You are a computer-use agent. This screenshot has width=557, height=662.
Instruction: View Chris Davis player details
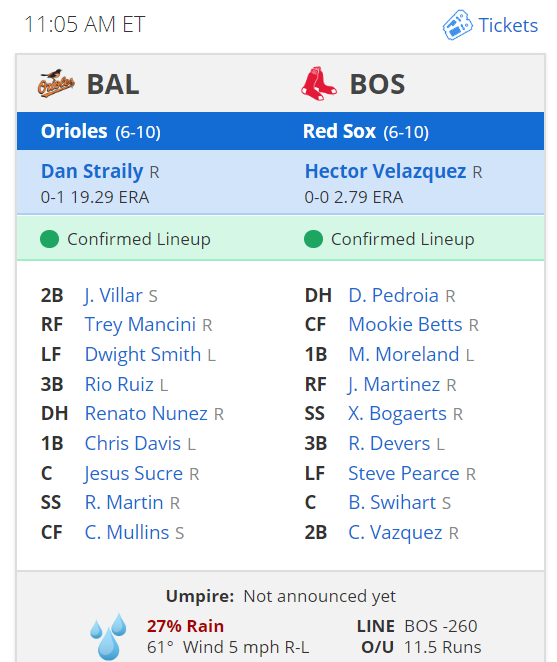click(133, 443)
